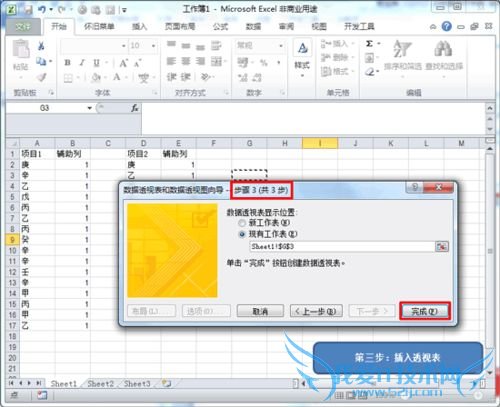Switch to the Page Layout ribbon tab
The image size is (500, 407).
(x=180, y=27)
